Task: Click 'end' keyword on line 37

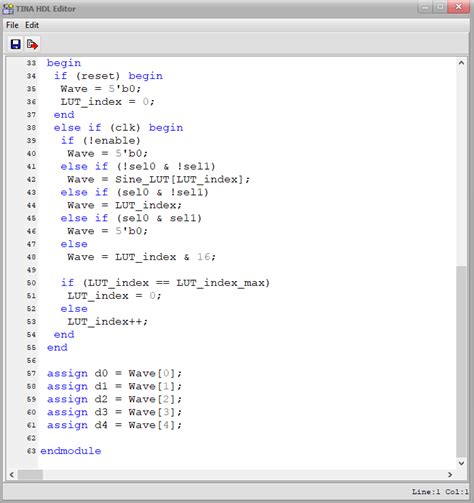Action: coord(64,115)
